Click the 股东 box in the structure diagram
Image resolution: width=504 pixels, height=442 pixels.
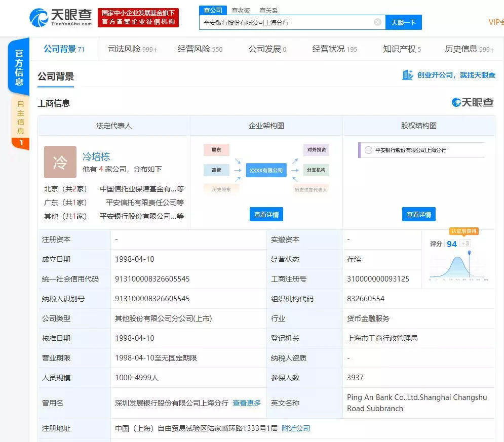coord(216,150)
